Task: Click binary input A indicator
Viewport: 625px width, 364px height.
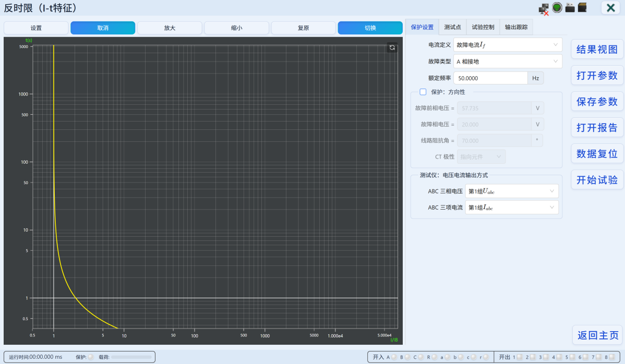Action: (x=394, y=357)
